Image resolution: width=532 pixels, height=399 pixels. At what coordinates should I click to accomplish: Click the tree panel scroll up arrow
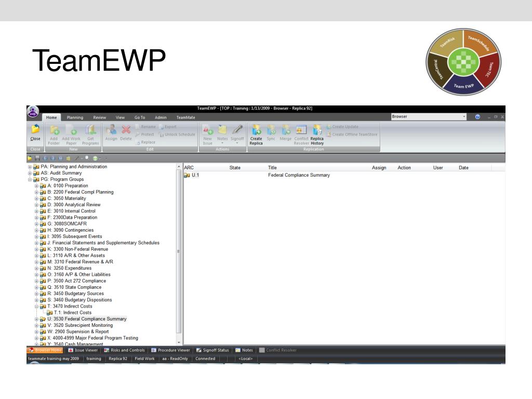coord(179,167)
